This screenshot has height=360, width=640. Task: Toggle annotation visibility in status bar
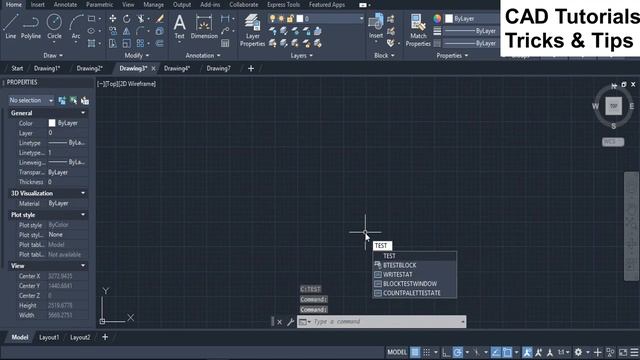point(527,352)
